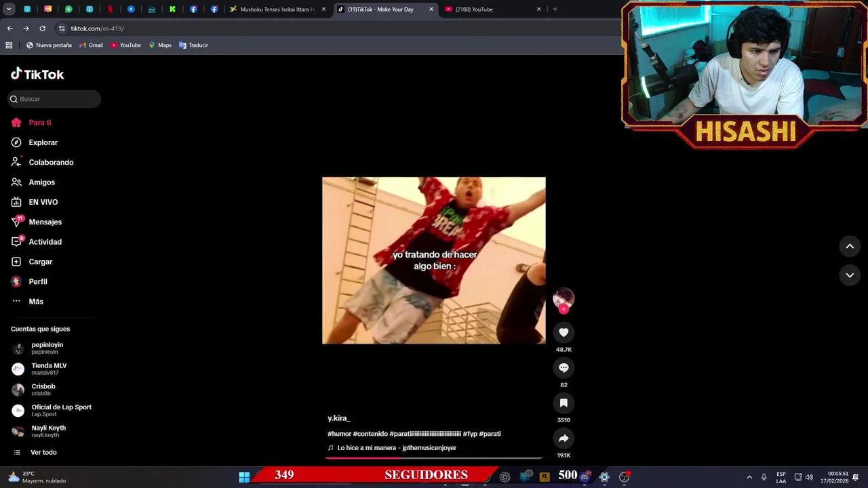Image resolution: width=868 pixels, height=488 pixels.
Task: Share video with arrow icon
Action: point(564,438)
